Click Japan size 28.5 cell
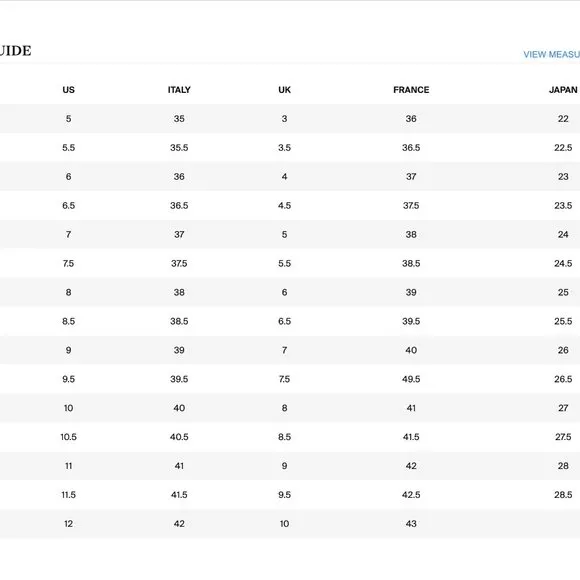Screen dimensions: 580x580 563,495
